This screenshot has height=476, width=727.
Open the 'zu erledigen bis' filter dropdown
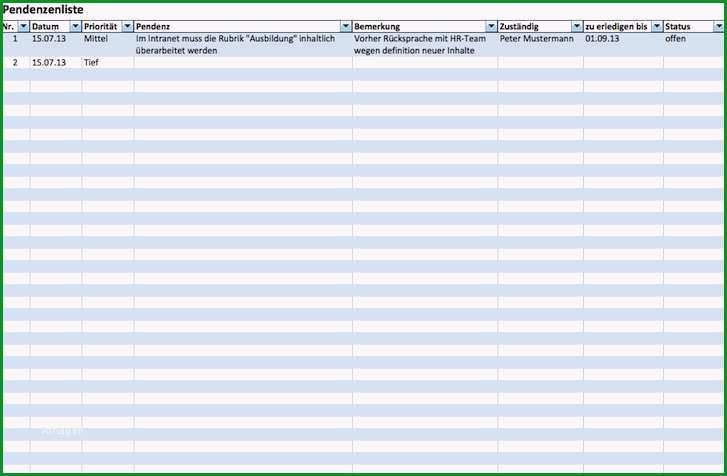(657, 26)
